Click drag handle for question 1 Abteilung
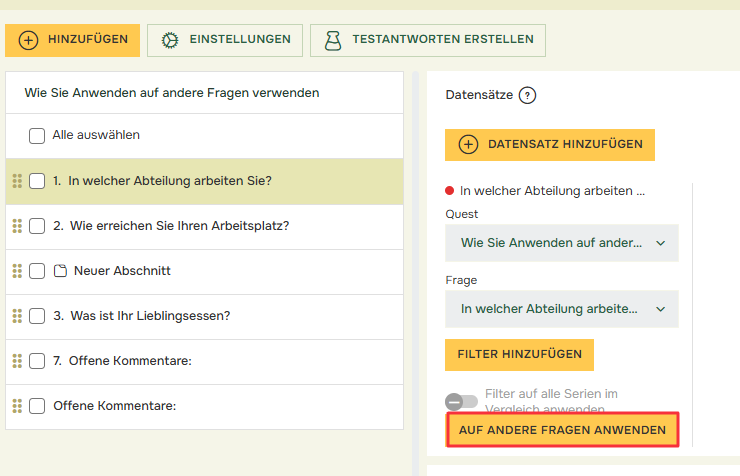The height and width of the screenshot is (476, 740). pos(17,181)
